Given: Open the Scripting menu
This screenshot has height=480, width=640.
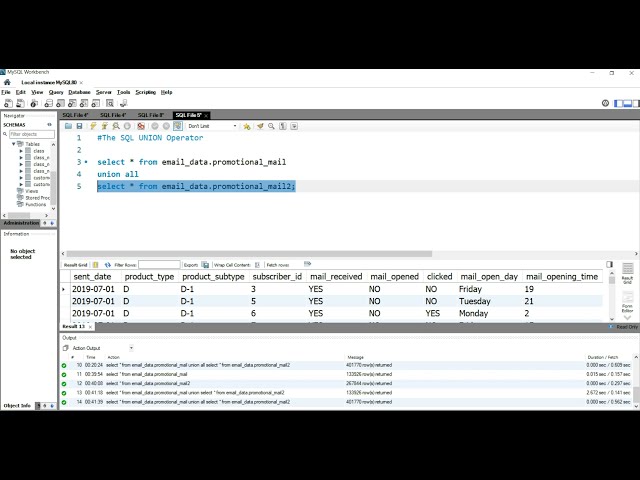Looking at the screenshot, I should pos(146,92).
